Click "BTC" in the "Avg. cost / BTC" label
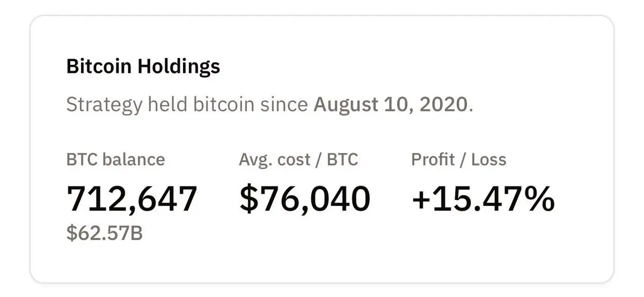Screen dimensions: 644x297 pyautogui.click(x=342, y=159)
